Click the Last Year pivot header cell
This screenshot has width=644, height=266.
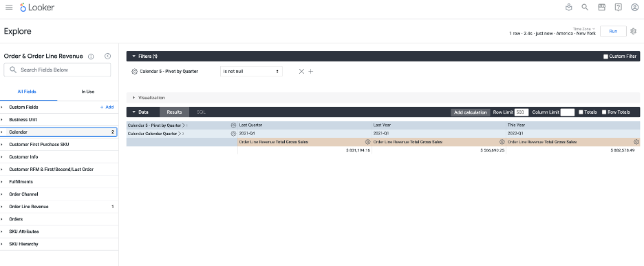click(x=439, y=125)
